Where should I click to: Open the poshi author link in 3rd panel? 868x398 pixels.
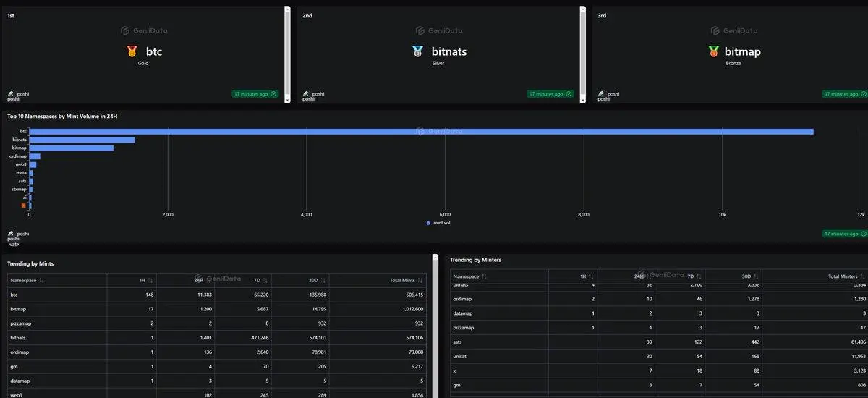613,94
